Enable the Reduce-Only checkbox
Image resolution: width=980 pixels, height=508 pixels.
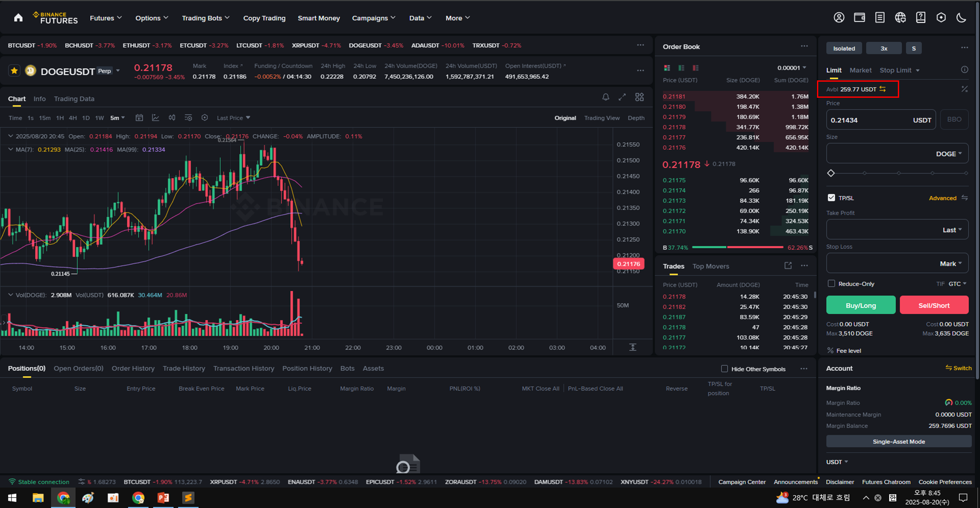(831, 284)
